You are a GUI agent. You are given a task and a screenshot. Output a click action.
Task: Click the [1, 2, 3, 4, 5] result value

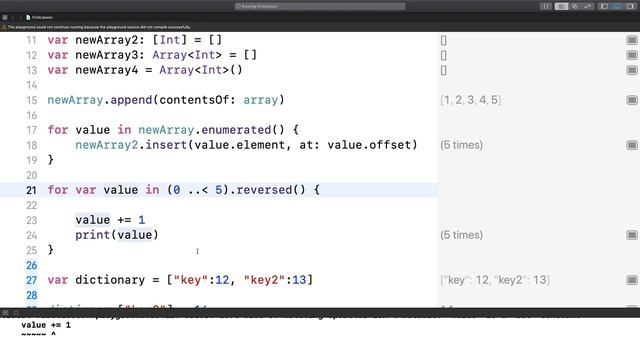click(471, 100)
